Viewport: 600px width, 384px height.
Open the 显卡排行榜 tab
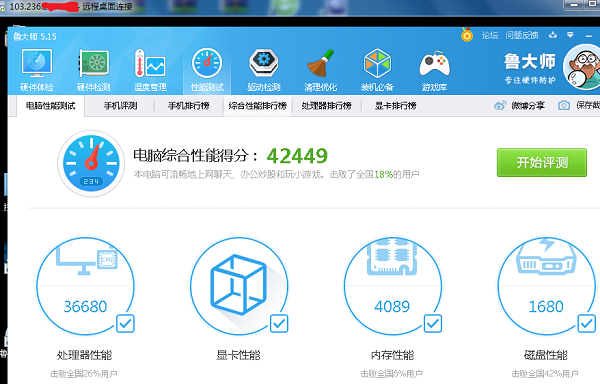(x=396, y=106)
